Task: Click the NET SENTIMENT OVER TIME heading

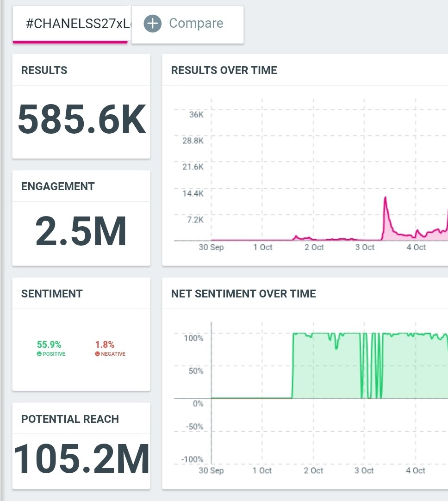Action: 243,294
